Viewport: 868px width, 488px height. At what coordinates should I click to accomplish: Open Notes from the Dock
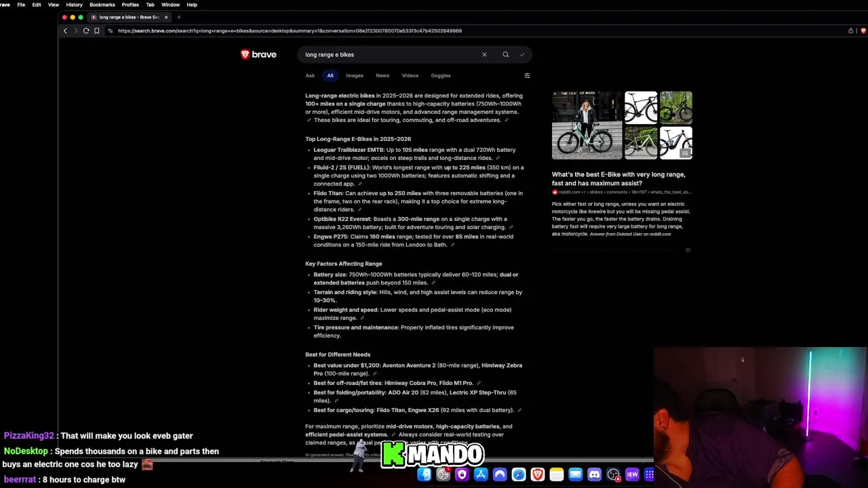click(557, 474)
